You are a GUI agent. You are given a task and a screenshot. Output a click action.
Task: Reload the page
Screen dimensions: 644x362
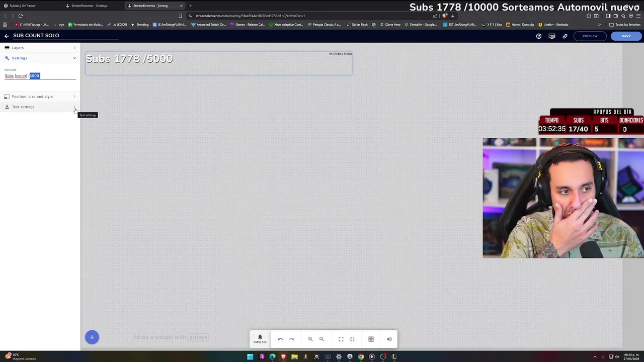click(x=21, y=16)
